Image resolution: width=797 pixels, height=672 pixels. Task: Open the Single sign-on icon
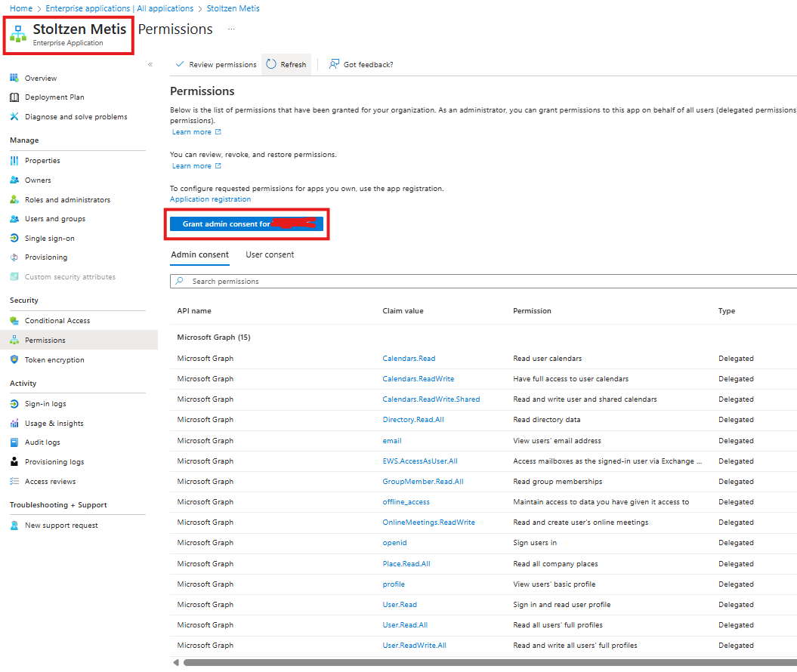pyautogui.click(x=14, y=238)
